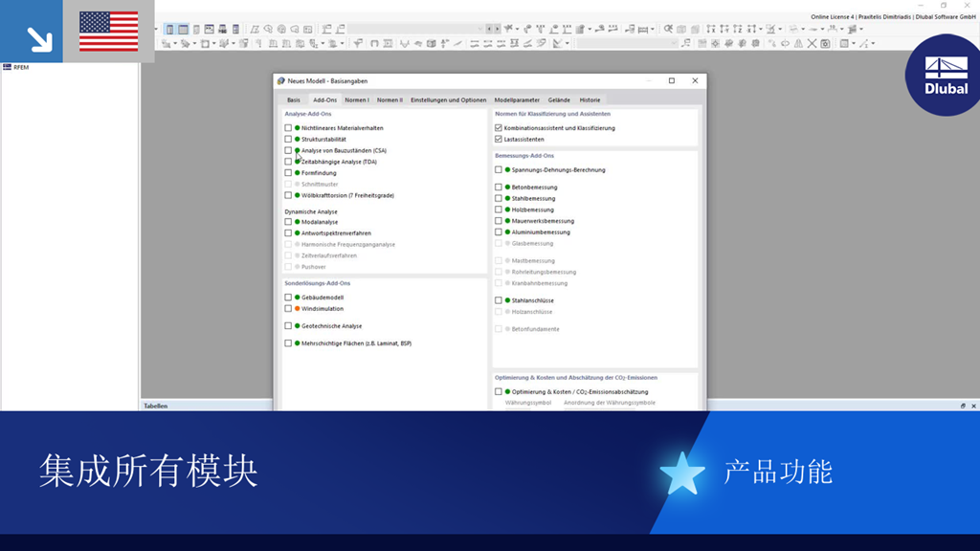
Task: Click the RFEM icon in the navigator
Action: [7, 67]
